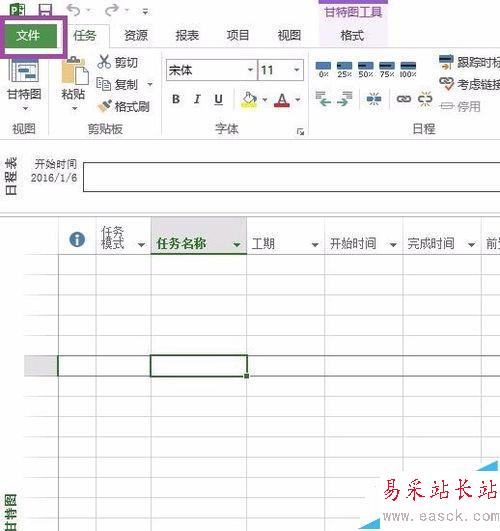Viewport: 500px width, 531px height.
Task: Click the Link Tasks chain icon
Action: click(x=403, y=99)
